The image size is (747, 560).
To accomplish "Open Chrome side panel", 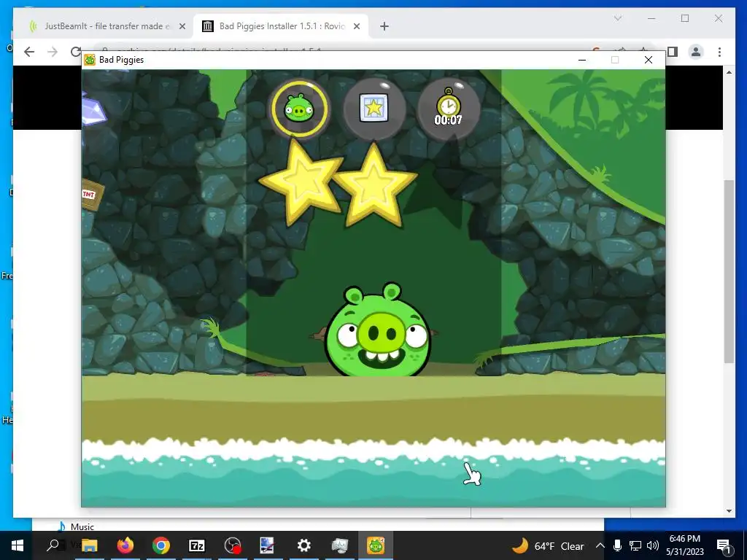I will pos(672,52).
